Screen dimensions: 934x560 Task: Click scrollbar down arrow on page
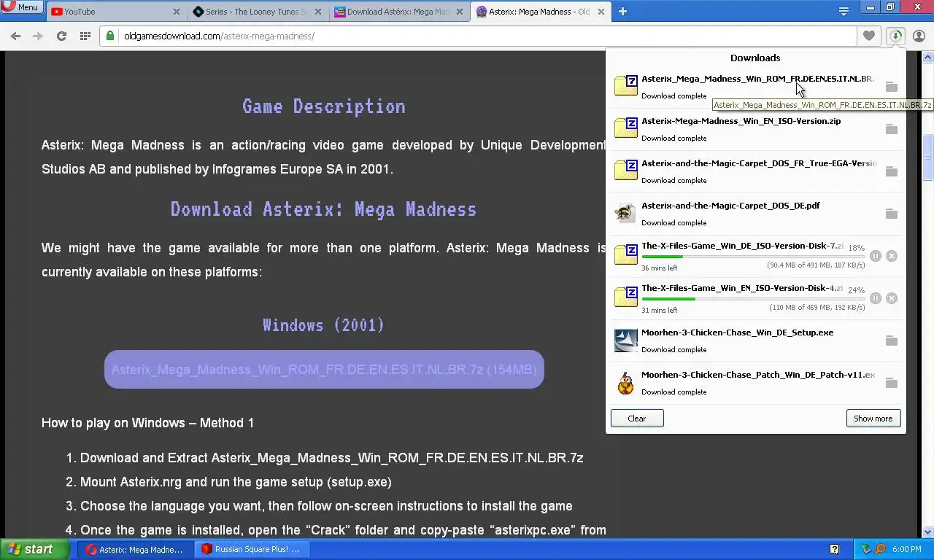click(928, 532)
